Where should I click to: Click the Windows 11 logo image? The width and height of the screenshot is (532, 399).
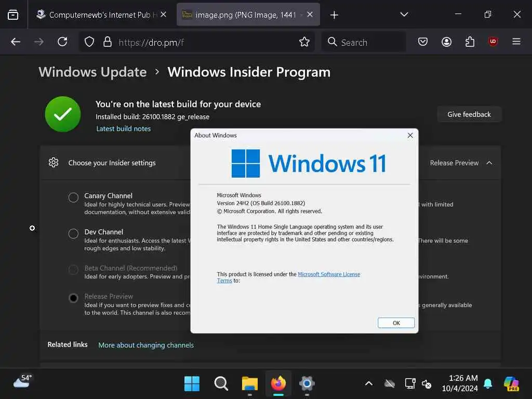(x=309, y=163)
